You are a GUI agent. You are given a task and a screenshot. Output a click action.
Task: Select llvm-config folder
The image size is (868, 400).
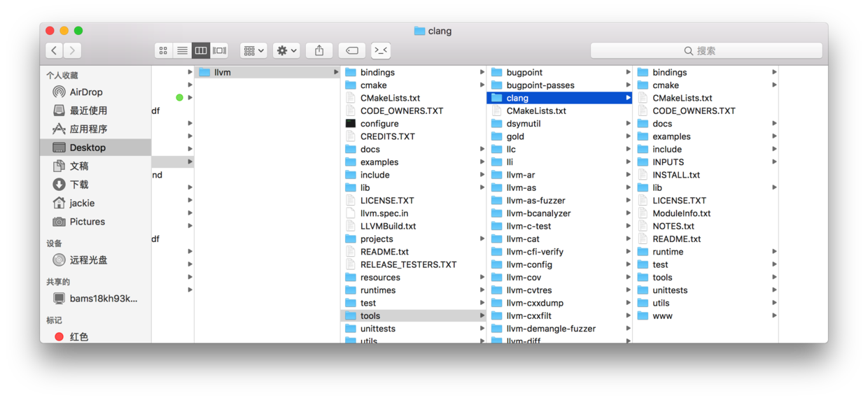tap(559, 264)
